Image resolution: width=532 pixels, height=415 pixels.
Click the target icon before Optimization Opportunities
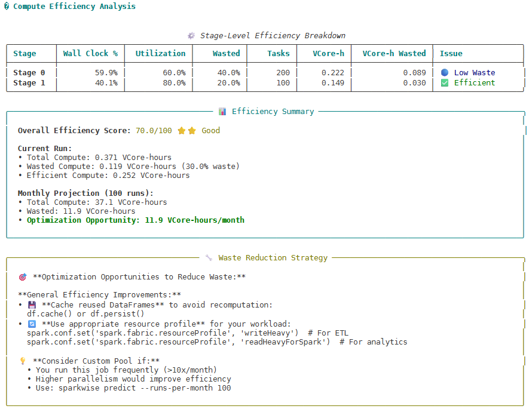click(23, 277)
